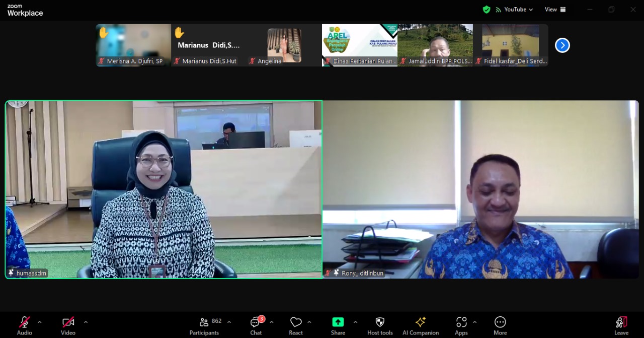The width and height of the screenshot is (644, 338).
Task: Start the camera with Video button
Action: point(68,323)
